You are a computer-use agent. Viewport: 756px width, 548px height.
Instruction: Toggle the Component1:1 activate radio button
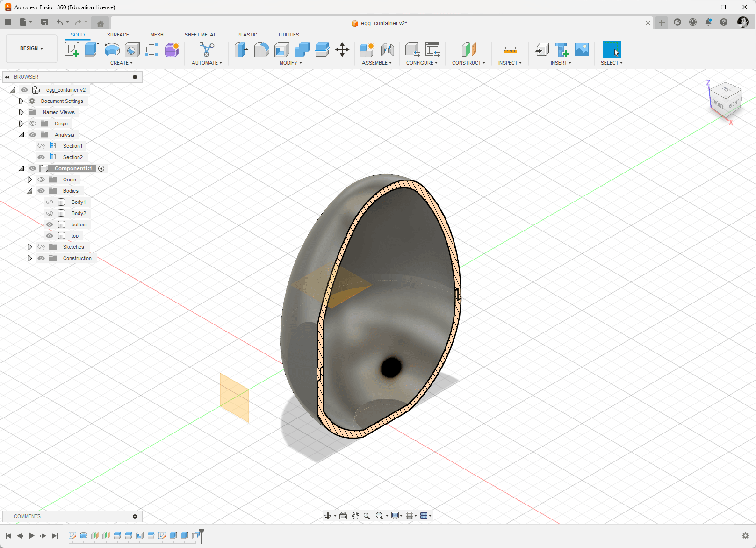pyautogui.click(x=101, y=168)
